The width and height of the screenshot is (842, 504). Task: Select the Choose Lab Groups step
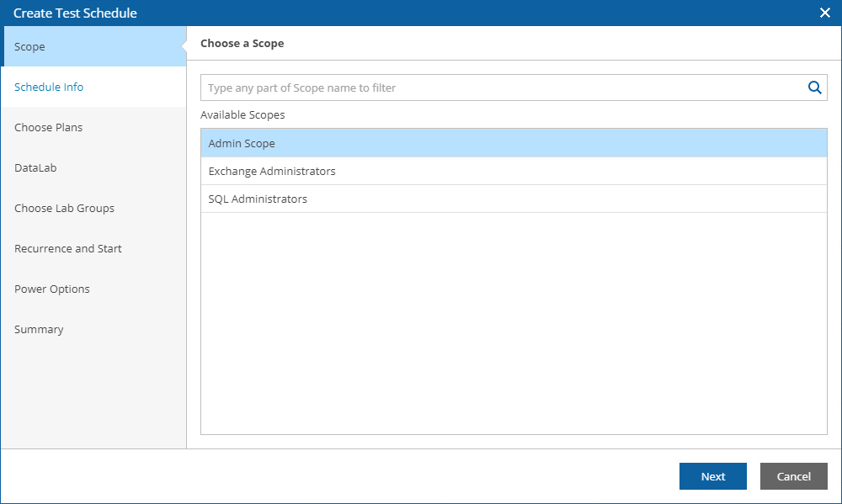tap(64, 209)
